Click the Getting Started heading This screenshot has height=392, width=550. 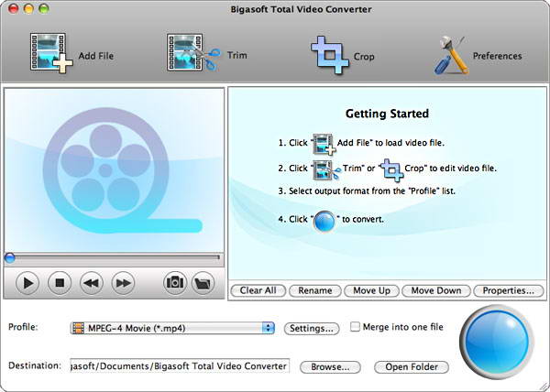click(x=387, y=114)
